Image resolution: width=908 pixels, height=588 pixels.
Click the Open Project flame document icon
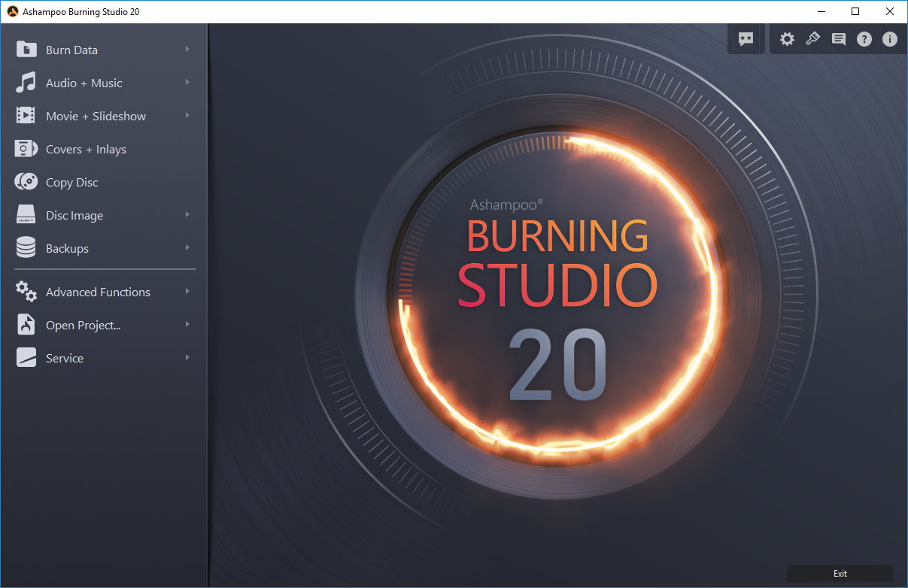point(26,325)
